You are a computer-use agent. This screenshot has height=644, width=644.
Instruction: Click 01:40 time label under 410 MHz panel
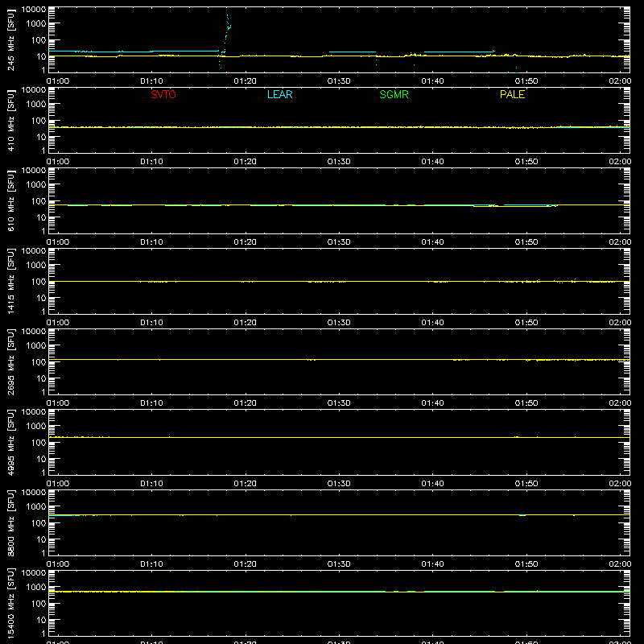pos(432,162)
